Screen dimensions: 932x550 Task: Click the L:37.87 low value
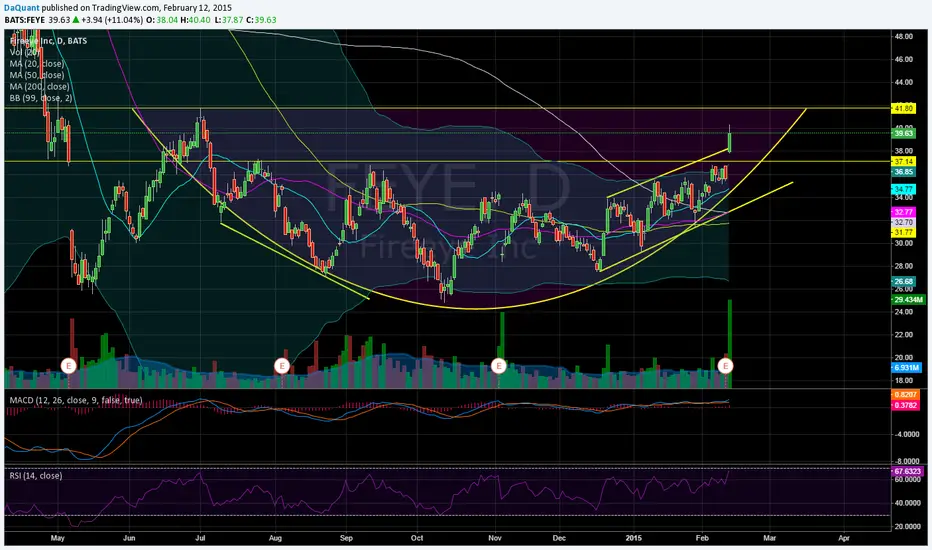tap(228, 20)
